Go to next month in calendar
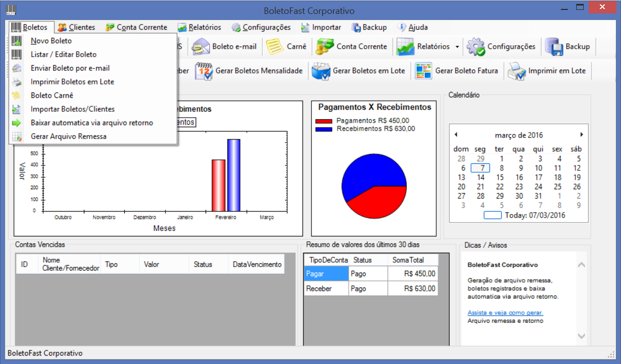Screen dimensions: 621x364 coord(581,135)
